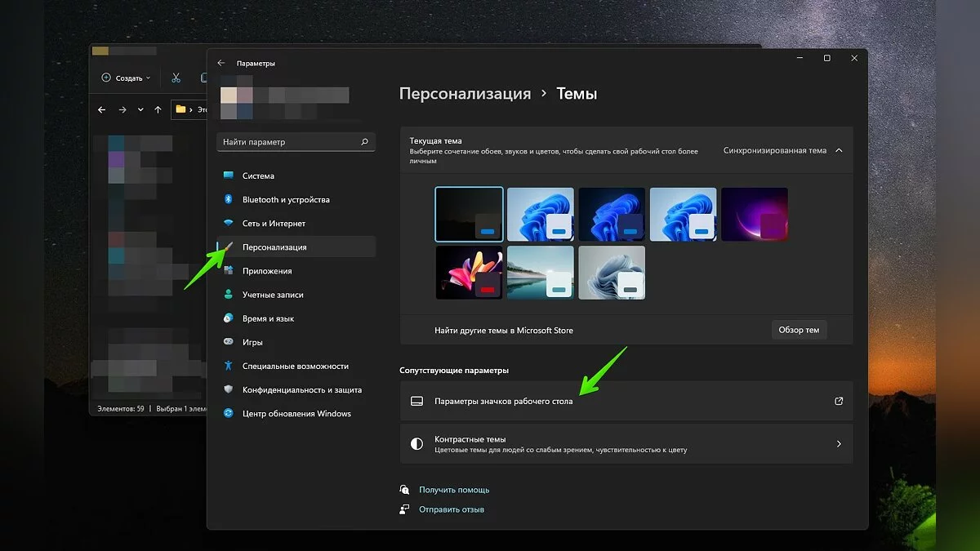Collapse the Текущая тема section chevron
Image resolution: width=980 pixels, height=551 pixels.
coord(839,150)
